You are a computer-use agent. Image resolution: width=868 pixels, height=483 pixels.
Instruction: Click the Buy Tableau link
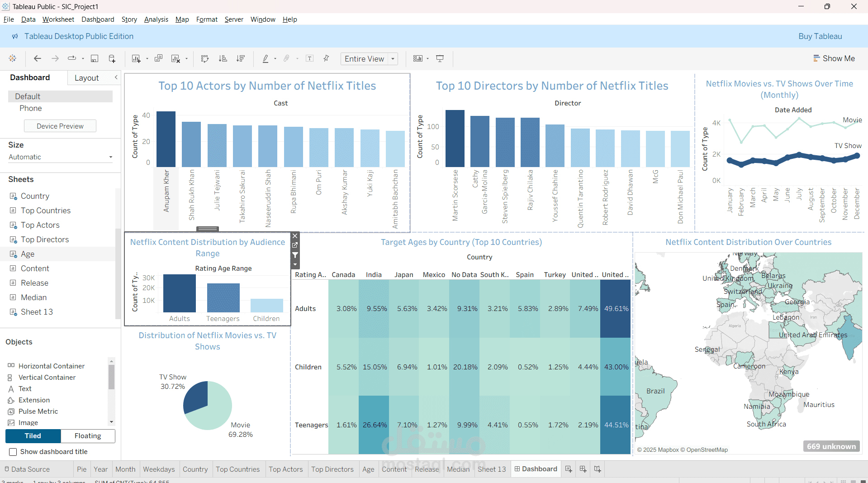820,36
